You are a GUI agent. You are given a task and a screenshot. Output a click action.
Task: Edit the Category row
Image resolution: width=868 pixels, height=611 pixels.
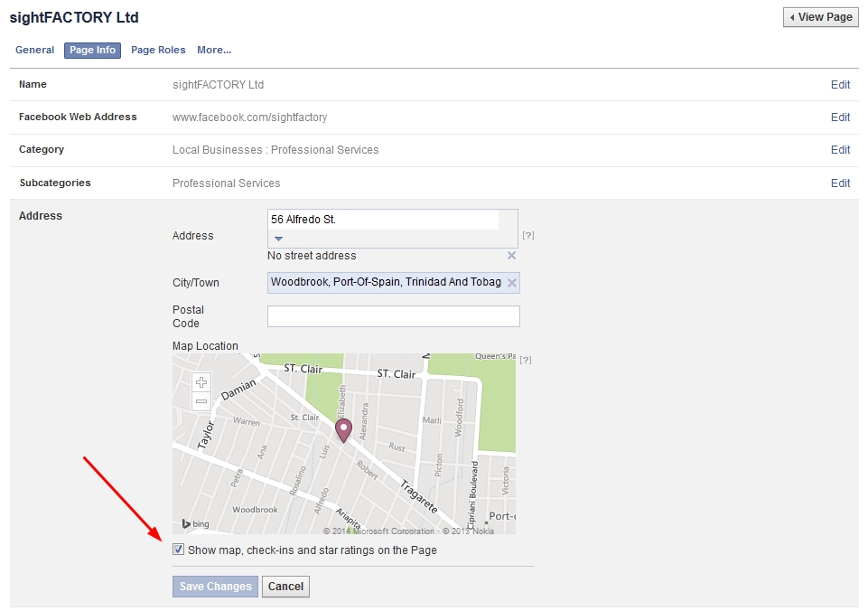click(840, 150)
